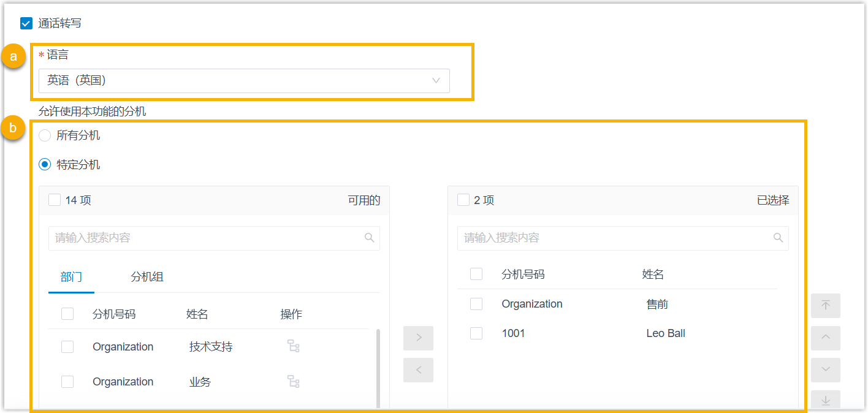Click the transfer-left arrow button
The height and width of the screenshot is (413, 868).
click(x=418, y=369)
